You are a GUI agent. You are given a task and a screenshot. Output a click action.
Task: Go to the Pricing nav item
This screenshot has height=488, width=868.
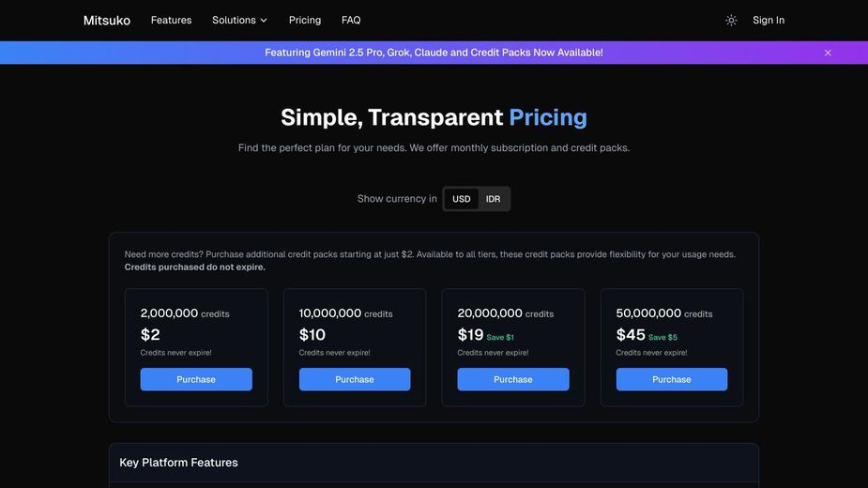pos(304,20)
